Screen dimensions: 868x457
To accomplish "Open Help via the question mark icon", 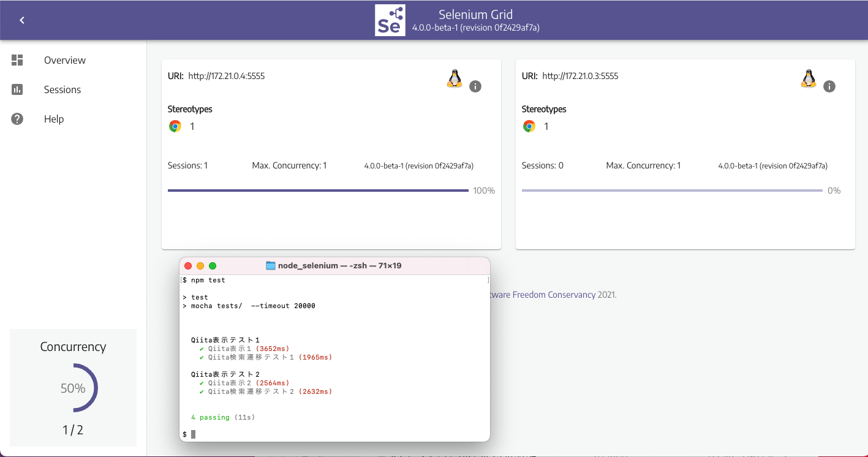I will [17, 119].
